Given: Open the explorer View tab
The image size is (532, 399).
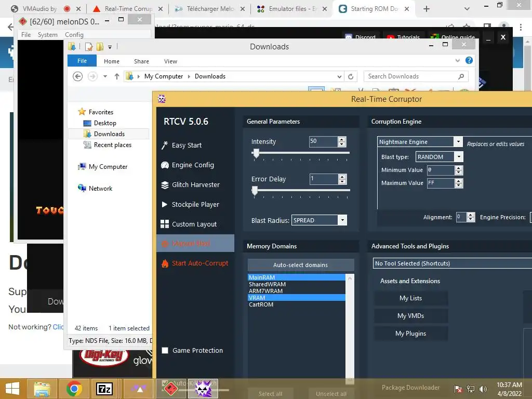Looking at the screenshot, I should point(170,61).
